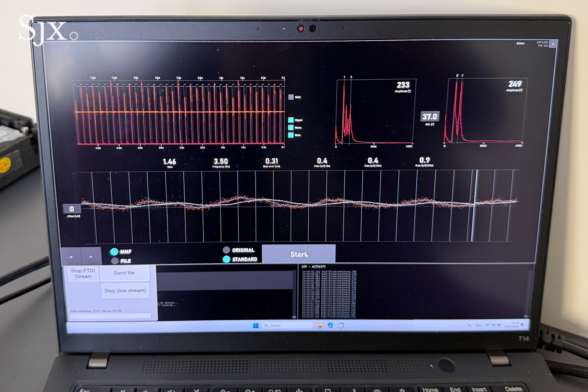
Task: Click the Wi-Fi network icon in system tray
Action: click(487, 325)
